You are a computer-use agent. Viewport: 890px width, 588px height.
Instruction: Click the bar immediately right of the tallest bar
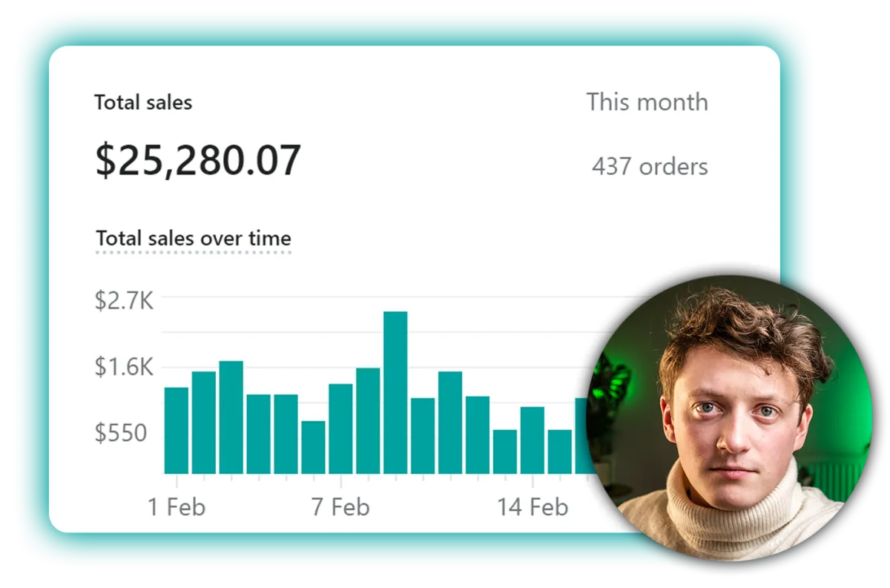click(x=423, y=435)
